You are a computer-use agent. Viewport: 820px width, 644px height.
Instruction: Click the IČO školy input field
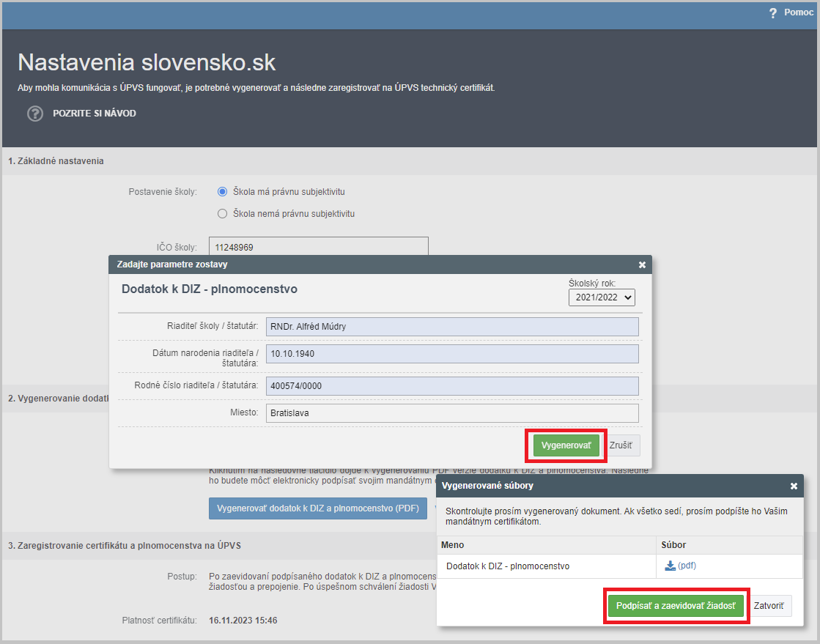(318, 248)
